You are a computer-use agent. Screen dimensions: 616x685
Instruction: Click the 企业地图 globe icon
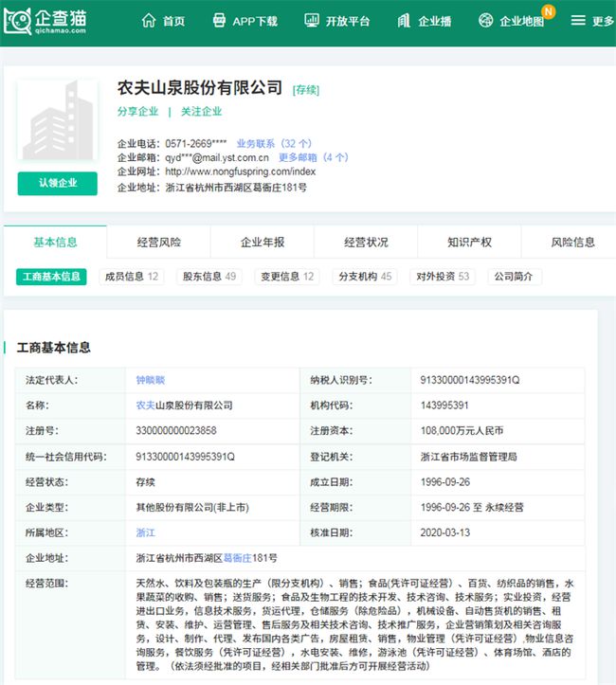(x=486, y=21)
